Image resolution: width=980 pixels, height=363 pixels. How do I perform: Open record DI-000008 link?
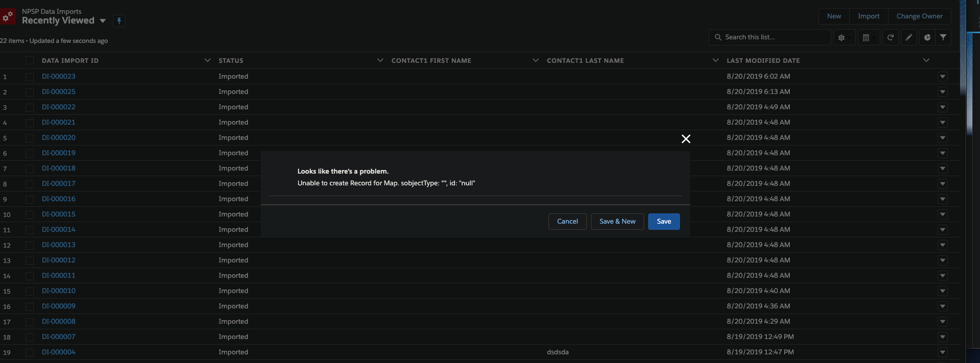(59, 321)
